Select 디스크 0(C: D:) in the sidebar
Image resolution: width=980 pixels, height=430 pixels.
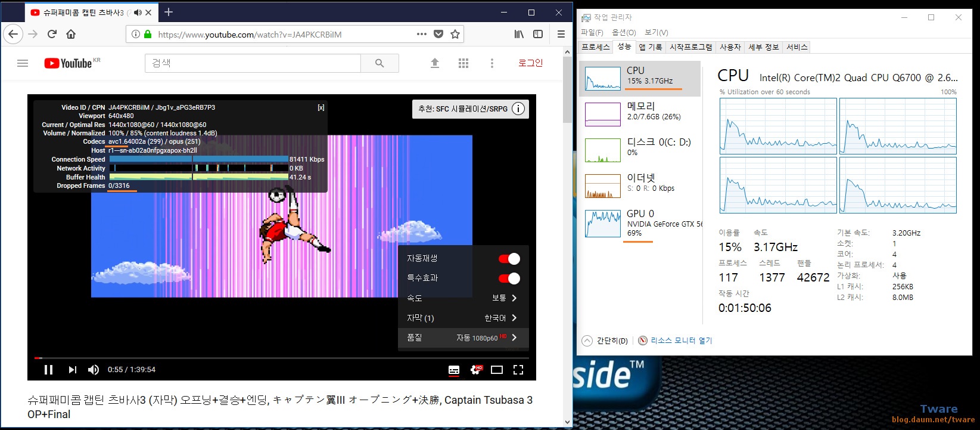pos(640,150)
